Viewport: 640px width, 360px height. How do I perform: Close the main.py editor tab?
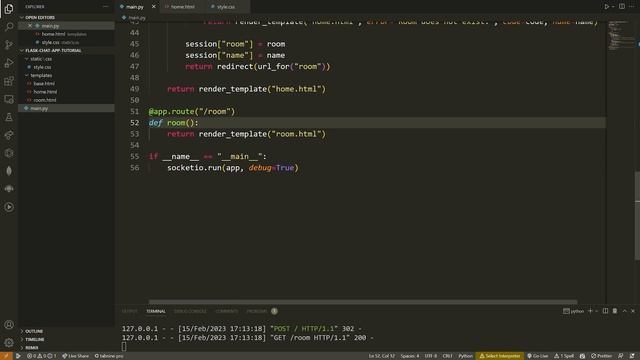pyautogui.click(x=153, y=7)
